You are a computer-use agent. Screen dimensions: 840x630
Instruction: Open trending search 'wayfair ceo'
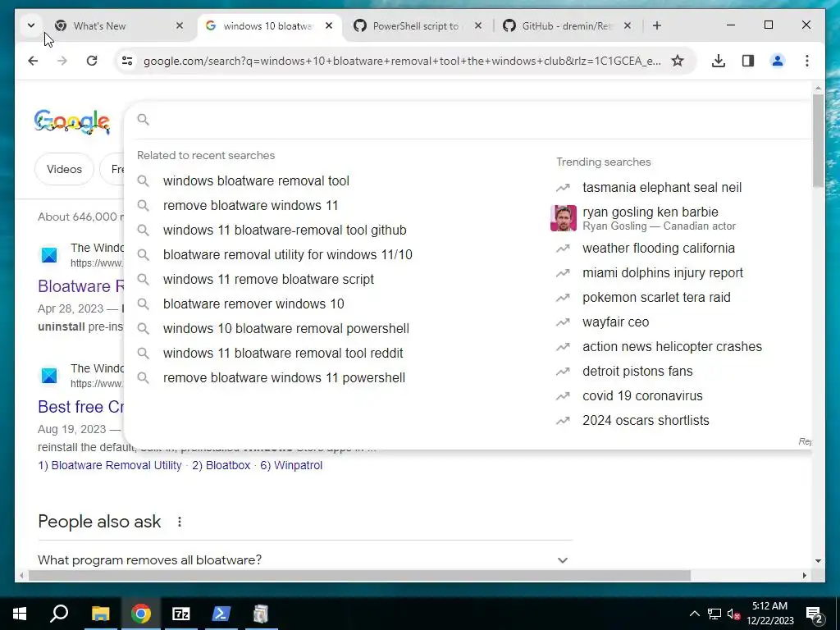pos(615,322)
